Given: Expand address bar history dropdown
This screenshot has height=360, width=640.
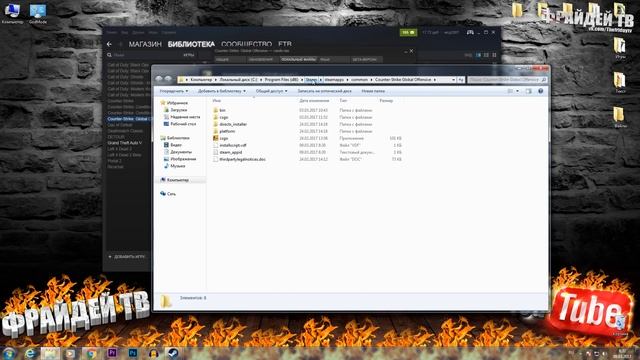Looking at the screenshot, I should point(453,80).
